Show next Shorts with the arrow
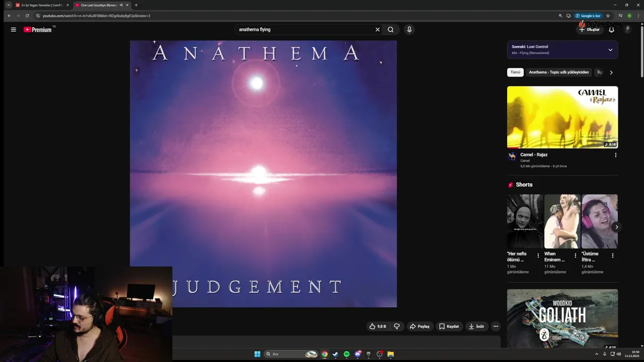The width and height of the screenshot is (644, 362). 616,227
